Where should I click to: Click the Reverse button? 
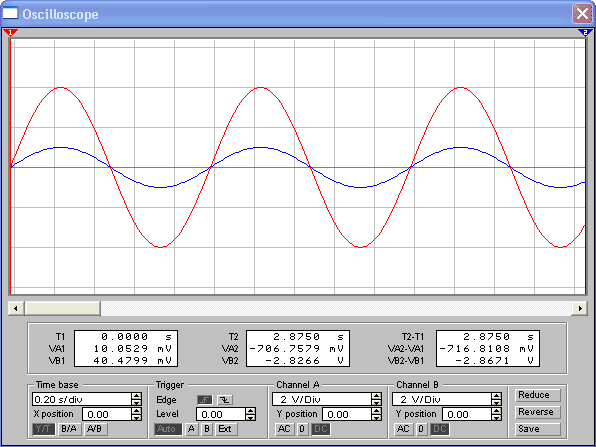[538, 412]
